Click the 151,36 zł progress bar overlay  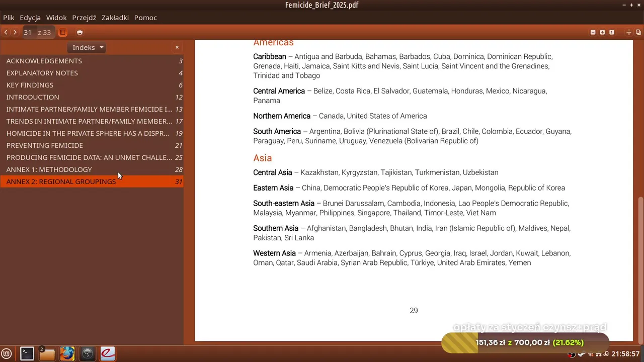coord(525,343)
